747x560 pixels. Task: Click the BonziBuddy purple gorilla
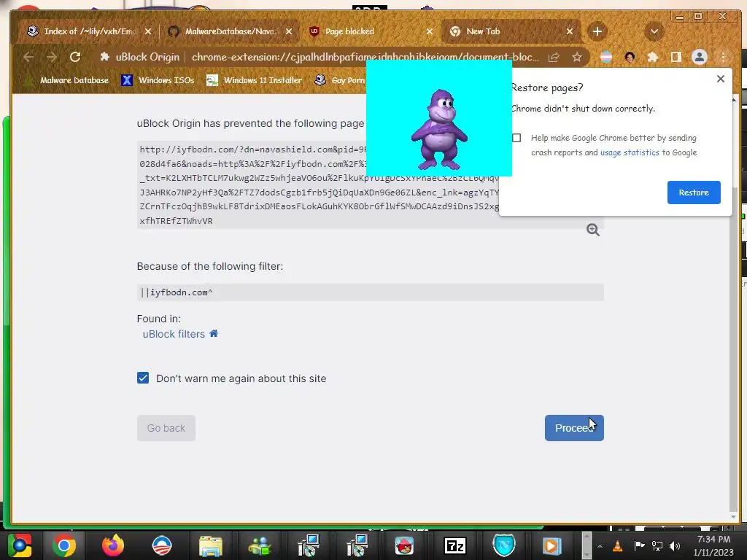439,130
